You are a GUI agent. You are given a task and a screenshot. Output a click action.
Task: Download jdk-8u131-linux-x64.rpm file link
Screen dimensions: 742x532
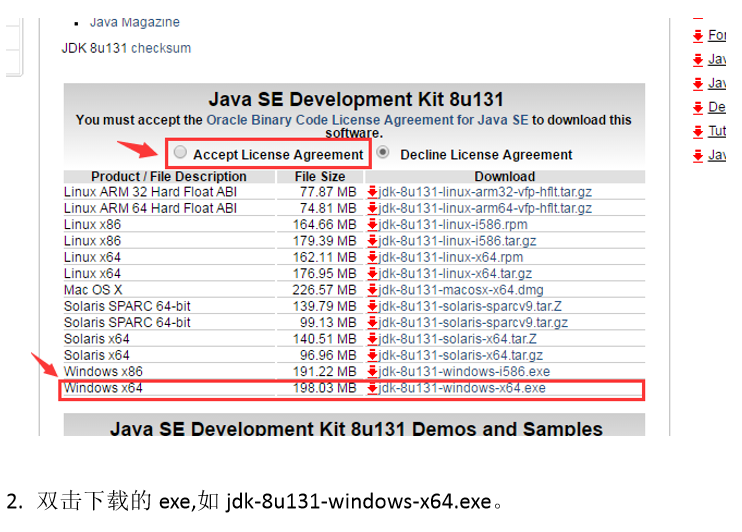pos(450,257)
